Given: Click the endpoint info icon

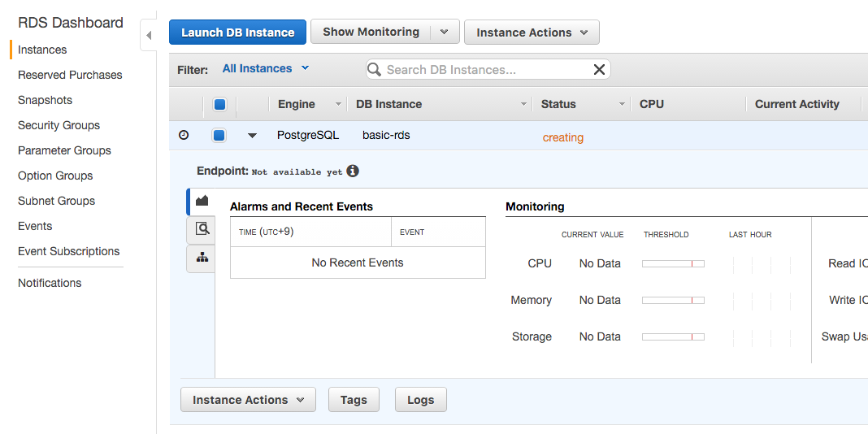Looking at the screenshot, I should tap(353, 171).
